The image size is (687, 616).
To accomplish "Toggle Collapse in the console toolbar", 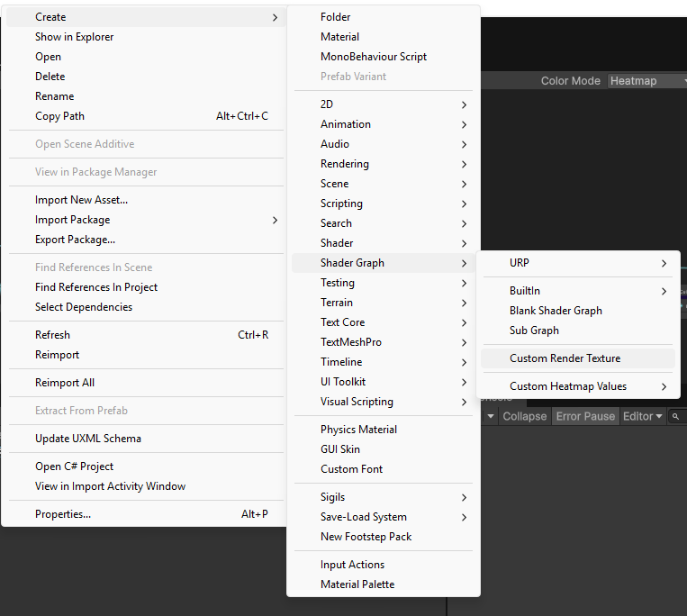I will 524,416.
